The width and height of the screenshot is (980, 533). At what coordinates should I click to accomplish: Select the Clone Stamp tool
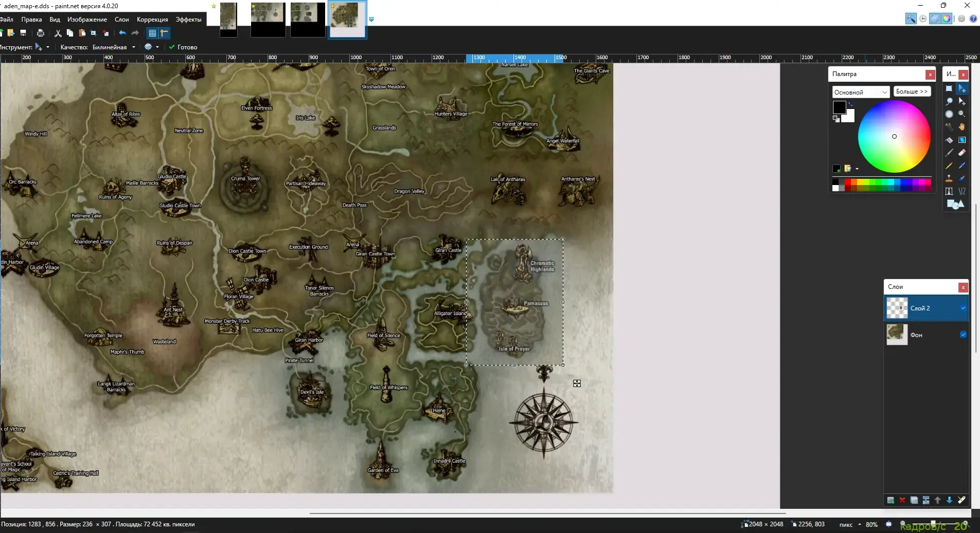tap(949, 178)
